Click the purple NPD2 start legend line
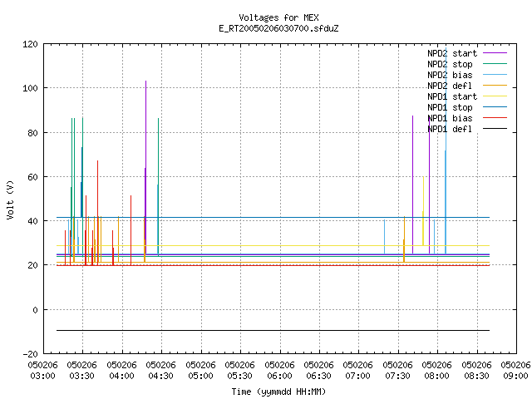 (495, 53)
